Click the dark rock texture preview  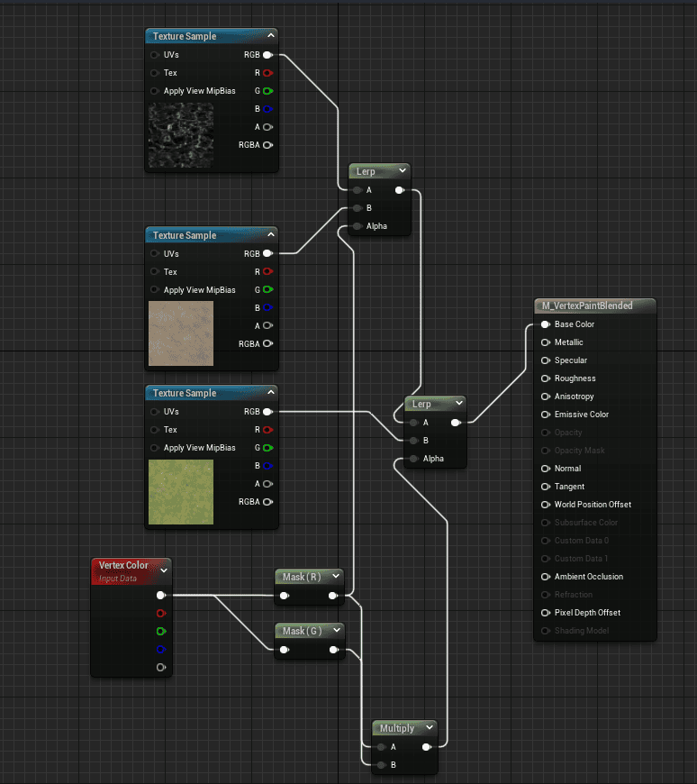(181, 135)
